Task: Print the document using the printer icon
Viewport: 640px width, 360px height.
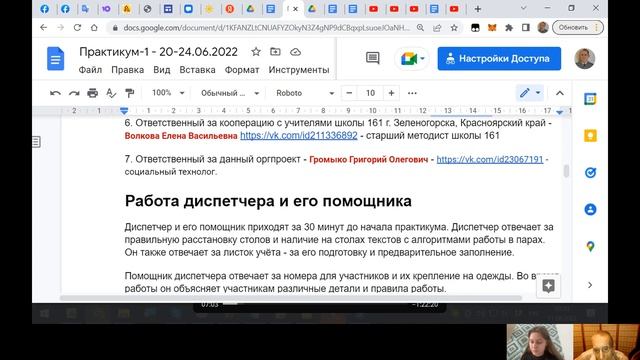Action: pyautogui.click(x=93, y=93)
